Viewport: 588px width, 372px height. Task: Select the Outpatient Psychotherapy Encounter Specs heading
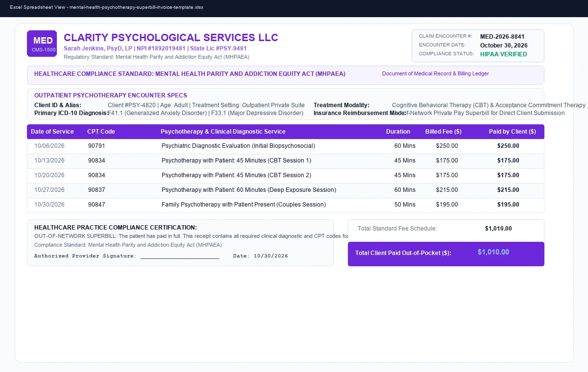coord(111,95)
